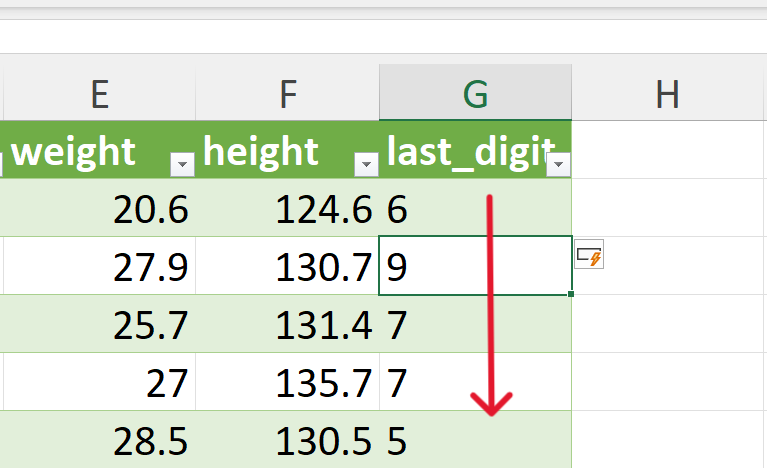Select the height cell 130.5

tap(288, 440)
